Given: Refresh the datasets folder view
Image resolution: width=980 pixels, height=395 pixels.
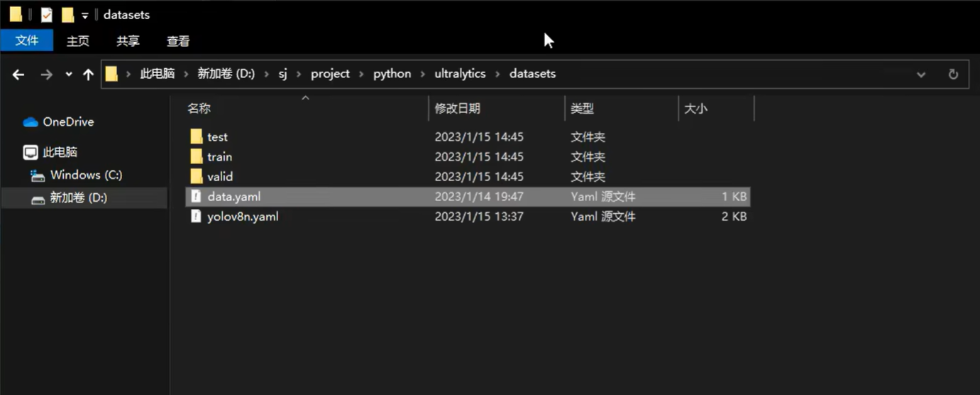Looking at the screenshot, I should (953, 75).
